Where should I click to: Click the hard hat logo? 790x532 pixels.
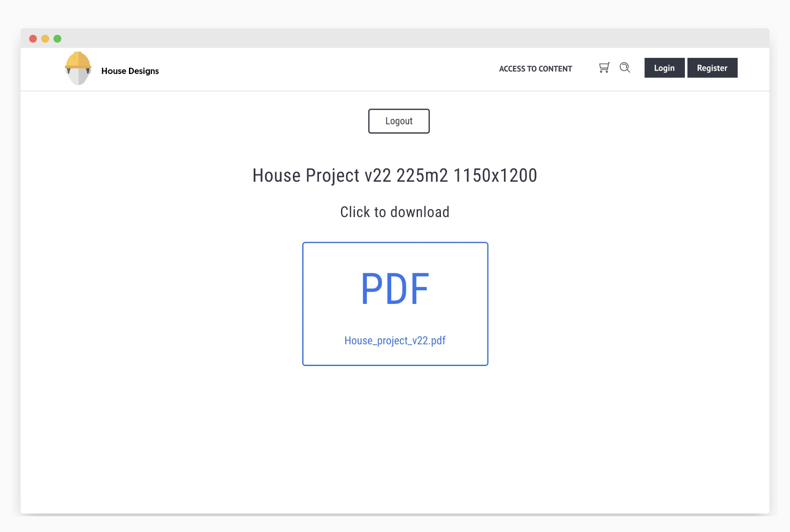(x=78, y=68)
